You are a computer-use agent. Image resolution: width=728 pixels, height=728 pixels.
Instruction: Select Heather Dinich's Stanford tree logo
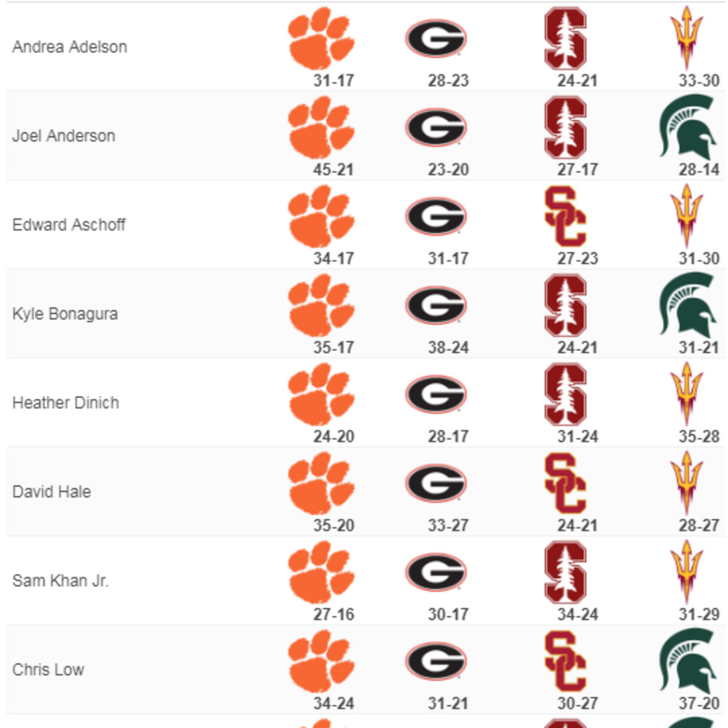coord(565,394)
